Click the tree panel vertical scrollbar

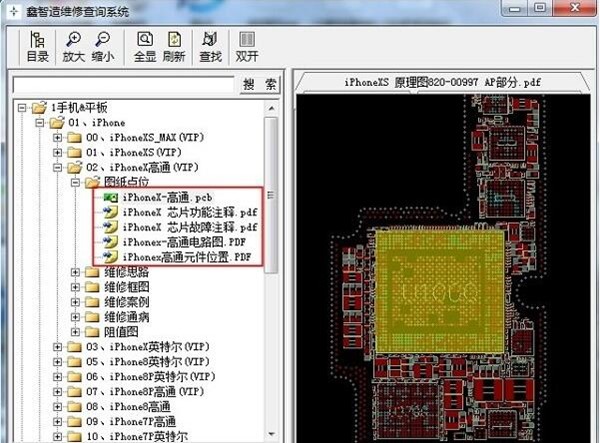point(271,200)
